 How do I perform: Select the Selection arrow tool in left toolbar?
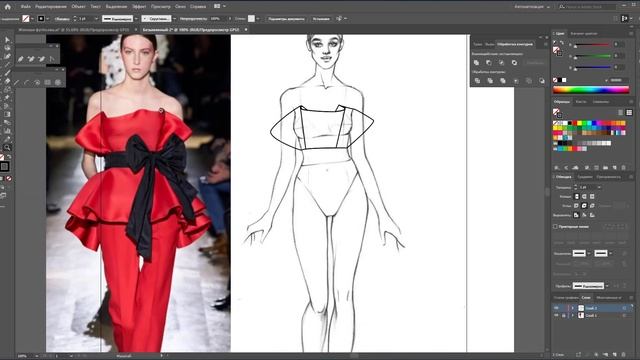pyautogui.click(x=7, y=40)
